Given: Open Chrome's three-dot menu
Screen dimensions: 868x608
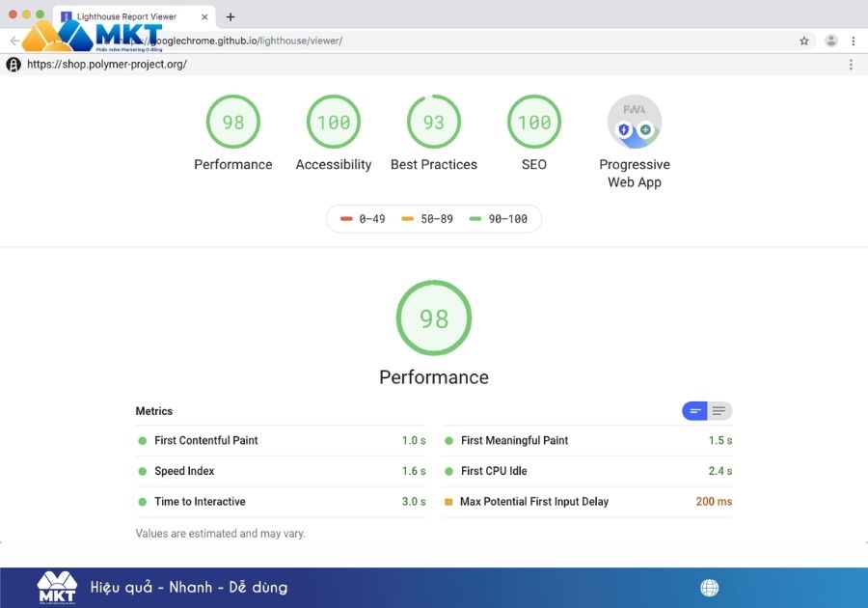Looking at the screenshot, I should pos(854,41).
